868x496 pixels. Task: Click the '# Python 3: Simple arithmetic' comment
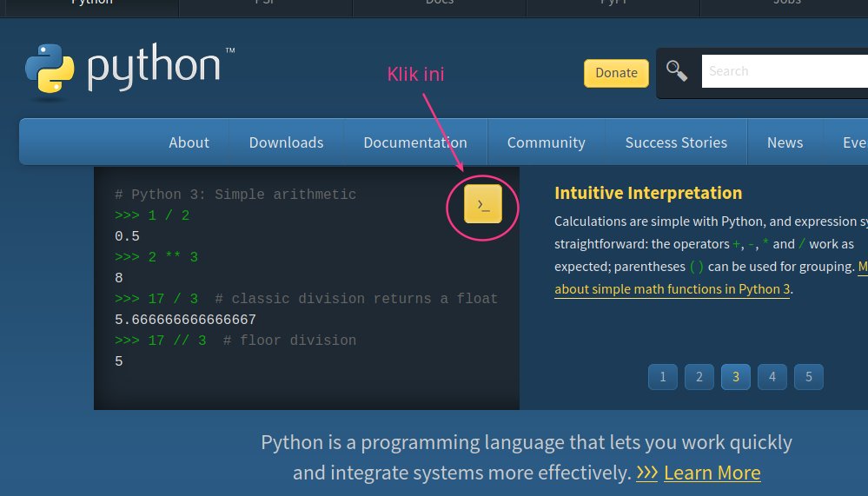235,195
